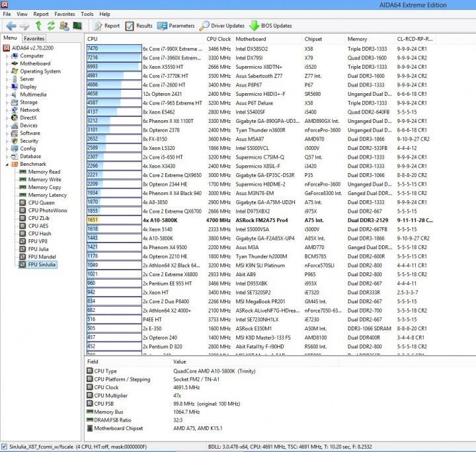Go back with the blue left arrow

tap(11, 26)
